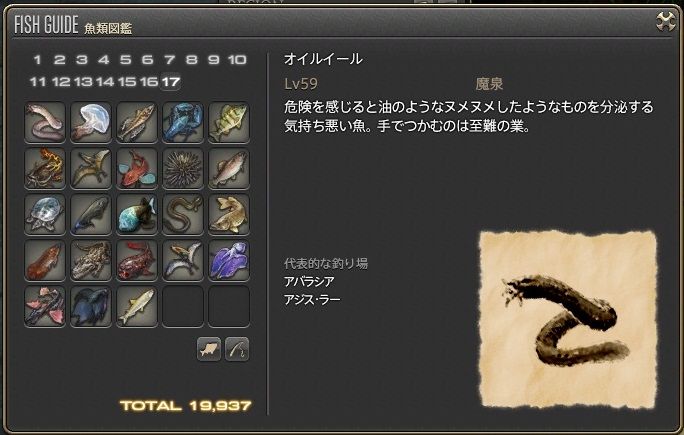Select the blue crab icon
The image size is (684, 435).
[183, 123]
